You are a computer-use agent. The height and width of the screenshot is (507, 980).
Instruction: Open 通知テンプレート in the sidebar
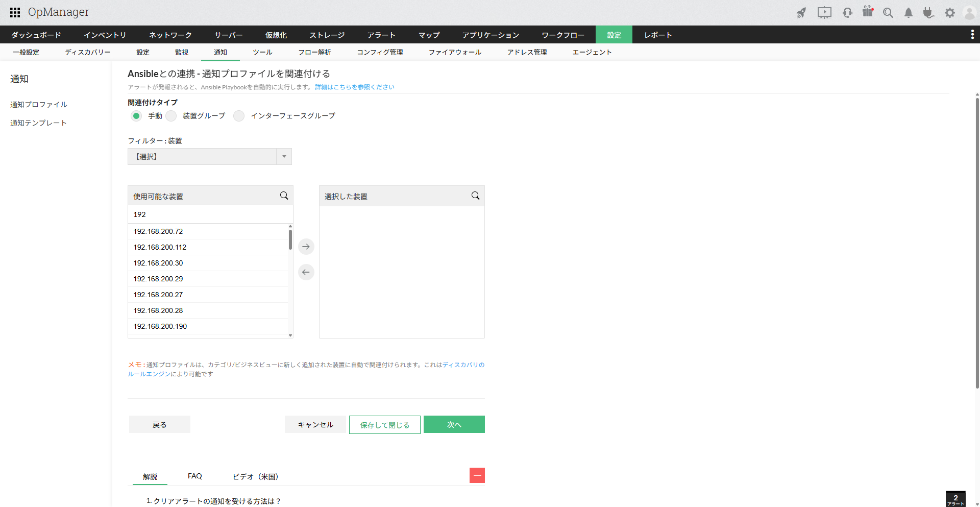point(39,123)
